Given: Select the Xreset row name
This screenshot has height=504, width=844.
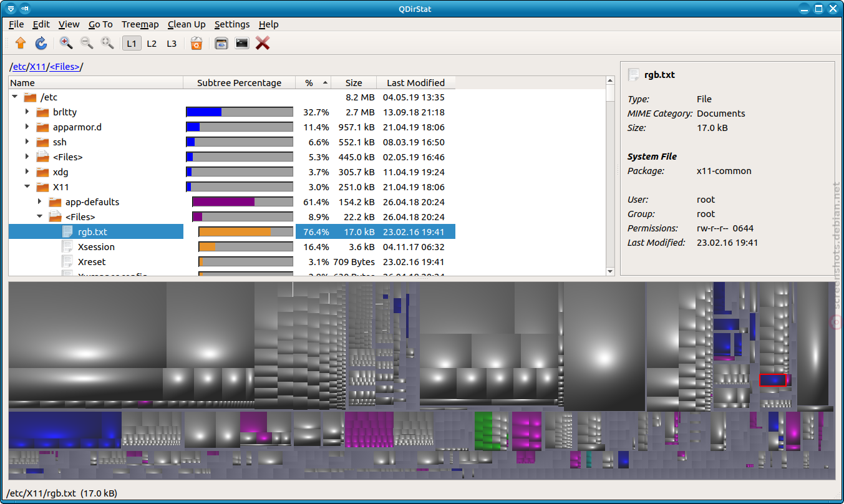Looking at the screenshot, I should click(x=92, y=262).
